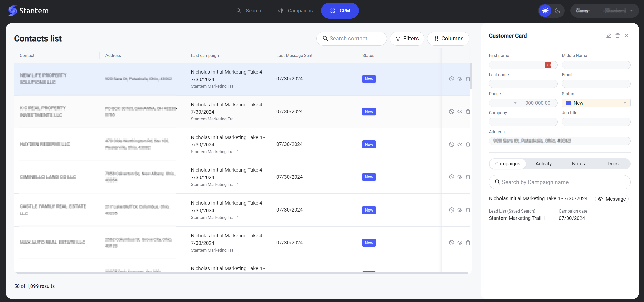The width and height of the screenshot is (644, 302).
Task: View third contact row via eye icon
Action: (460, 144)
